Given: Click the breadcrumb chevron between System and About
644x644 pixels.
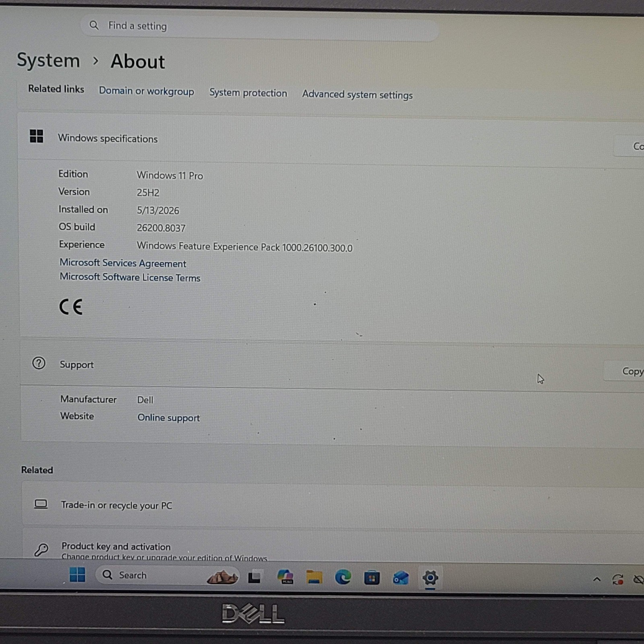Looking at the screenshot, I should (95, 61).
